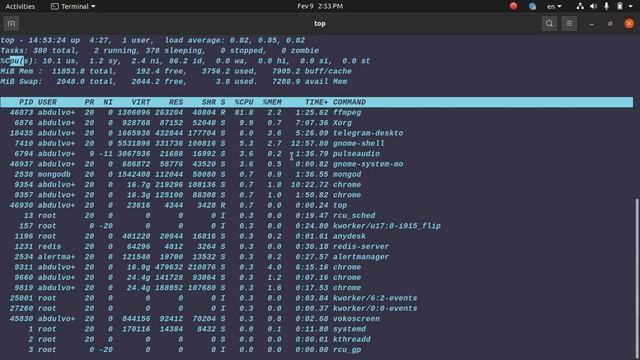Click the mongodb user cell
Image resolution: width=640 pixels, height=360 pixels.
click(54, 174)
